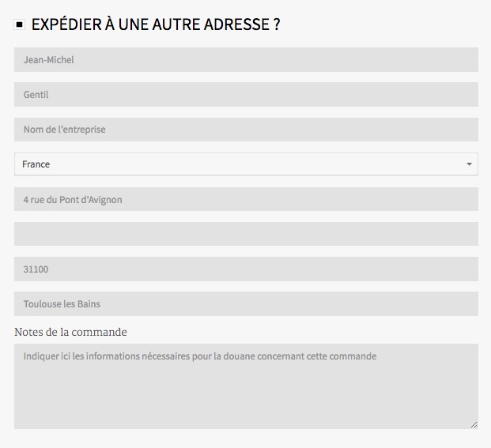Click the 'Jean-Michel' placeholder text
This screenshot has height=448, width=491.
tap(48, 60)
